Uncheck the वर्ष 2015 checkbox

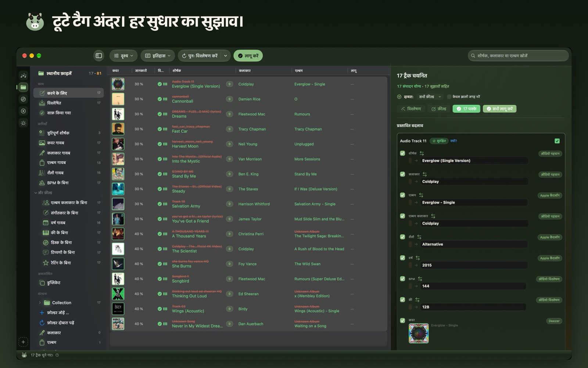tap(402, 258)
